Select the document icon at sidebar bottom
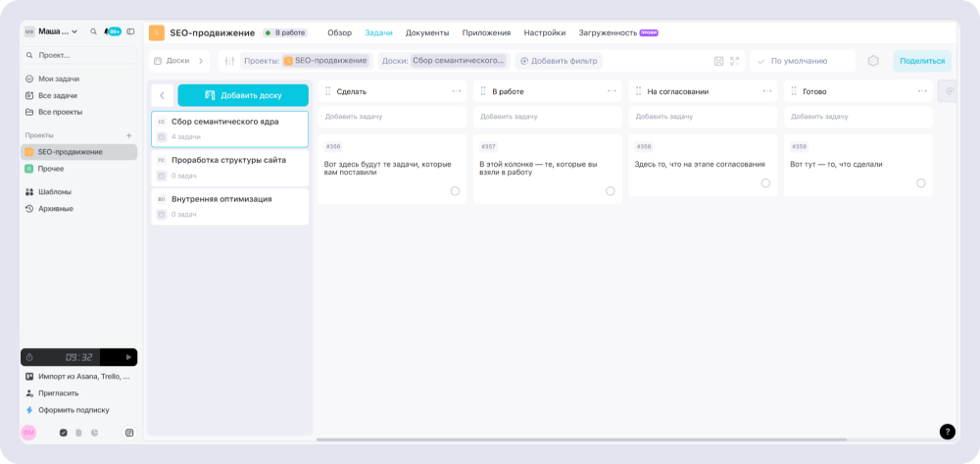This screenshot has width=980, height=464. tap(78, 432)
